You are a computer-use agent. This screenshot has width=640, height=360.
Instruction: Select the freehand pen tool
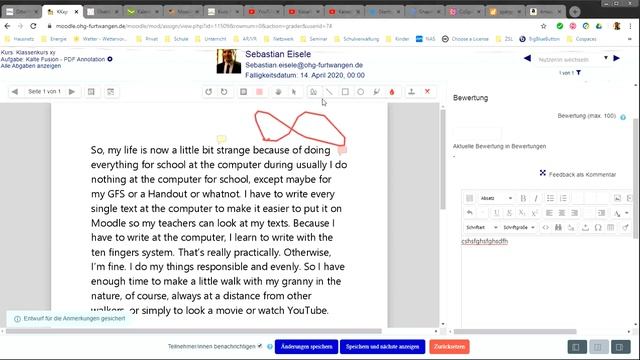[x=313, y=92]
